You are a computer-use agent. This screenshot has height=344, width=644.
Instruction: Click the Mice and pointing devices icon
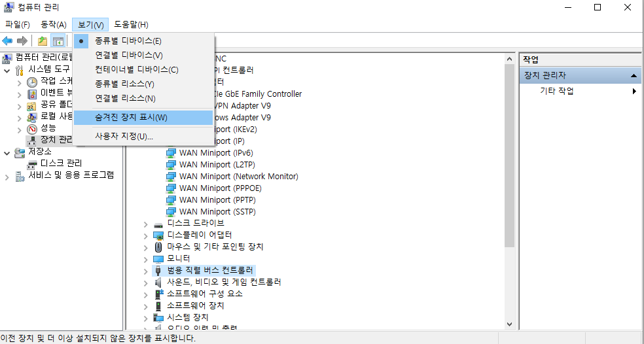point(158,247)
